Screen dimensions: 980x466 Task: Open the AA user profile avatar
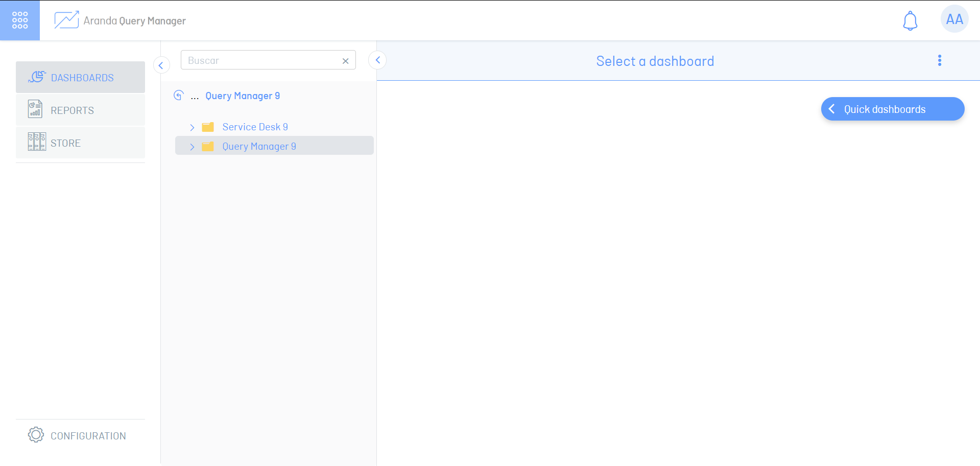954,19
